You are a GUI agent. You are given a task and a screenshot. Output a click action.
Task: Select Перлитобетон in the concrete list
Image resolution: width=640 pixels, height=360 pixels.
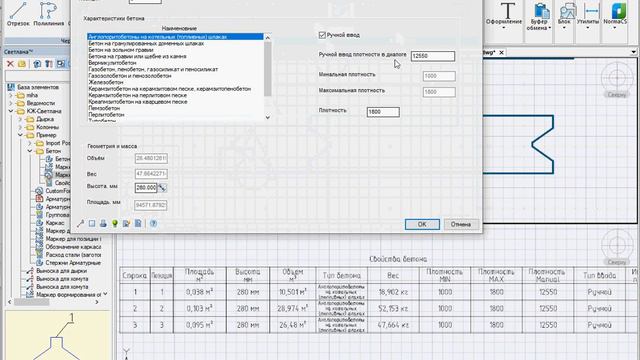pos(106,115)
